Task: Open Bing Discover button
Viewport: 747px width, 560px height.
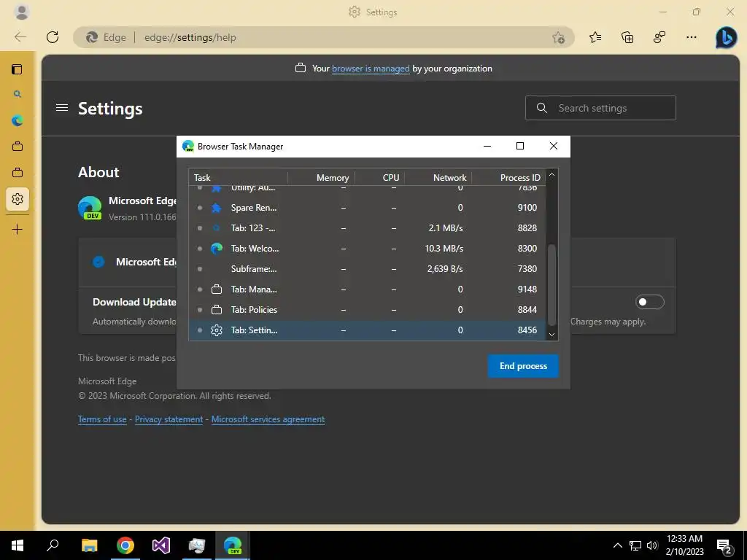Action: tap(726, 37)
